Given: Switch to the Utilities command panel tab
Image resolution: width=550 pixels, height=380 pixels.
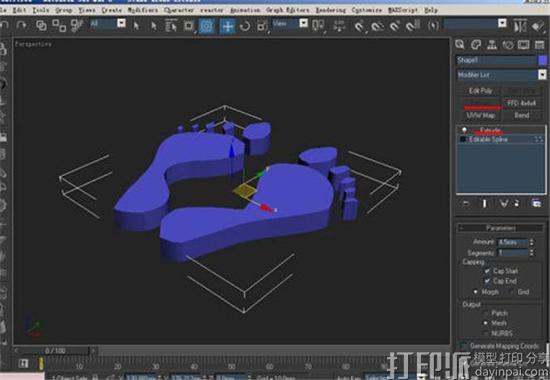Looking at the screenshot, I should coord(539,45).
